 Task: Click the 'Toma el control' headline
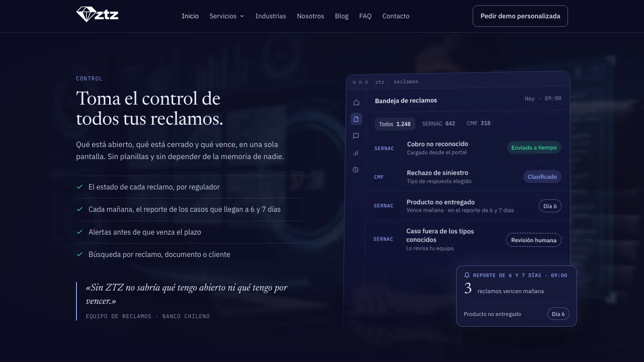tap(149, 108)
